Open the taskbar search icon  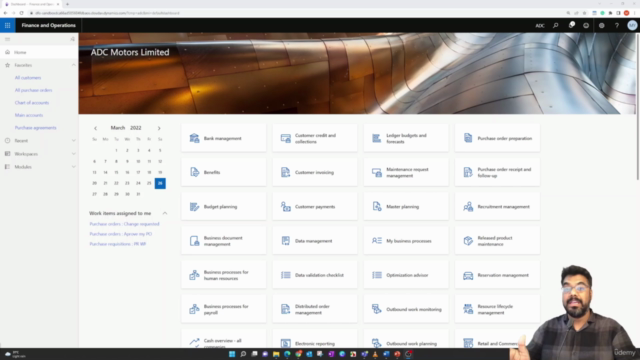(x=243, y=354)
